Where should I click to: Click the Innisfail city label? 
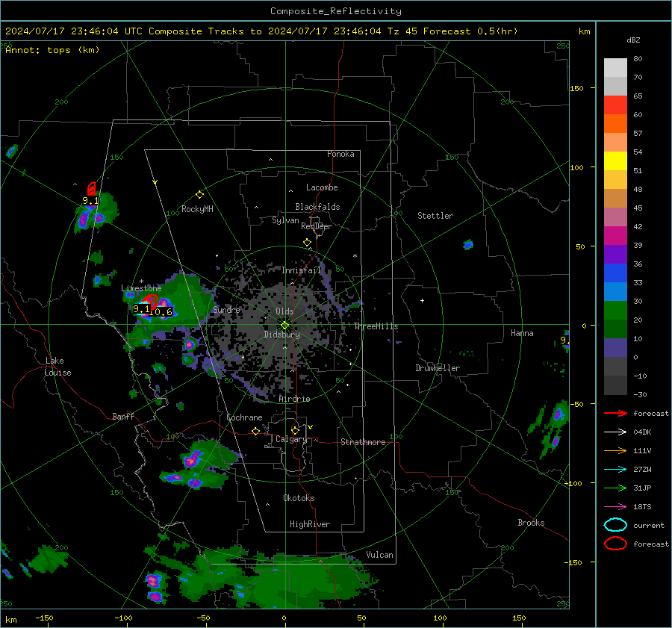(301, 270)
